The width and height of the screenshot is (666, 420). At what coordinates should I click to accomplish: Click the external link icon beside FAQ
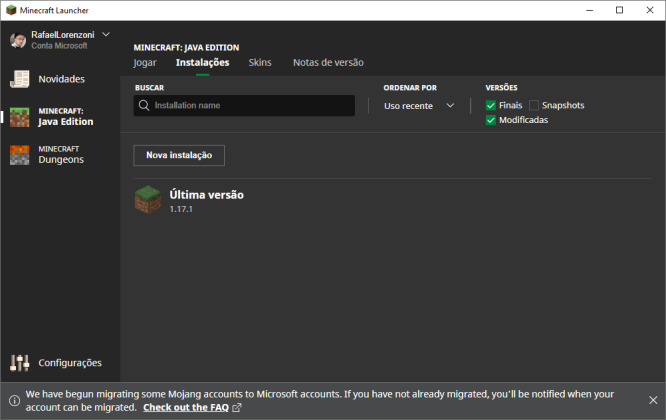[x=237, y=408]
